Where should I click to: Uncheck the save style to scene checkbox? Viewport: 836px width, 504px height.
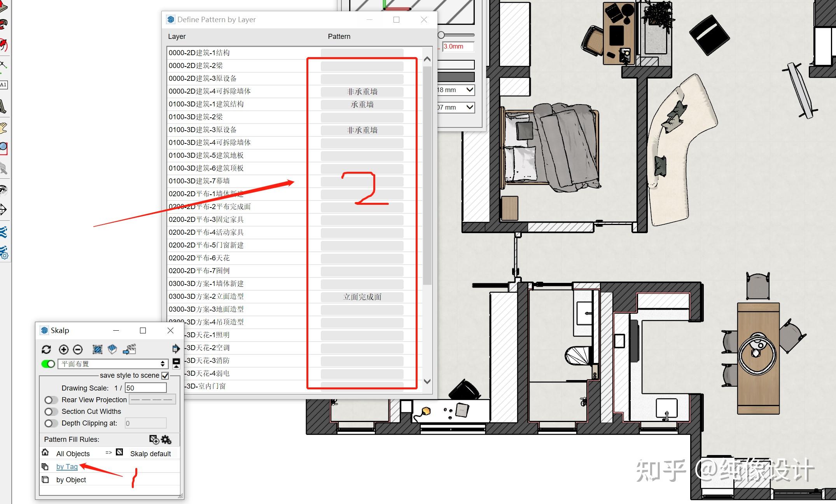(x=165, y=376)
